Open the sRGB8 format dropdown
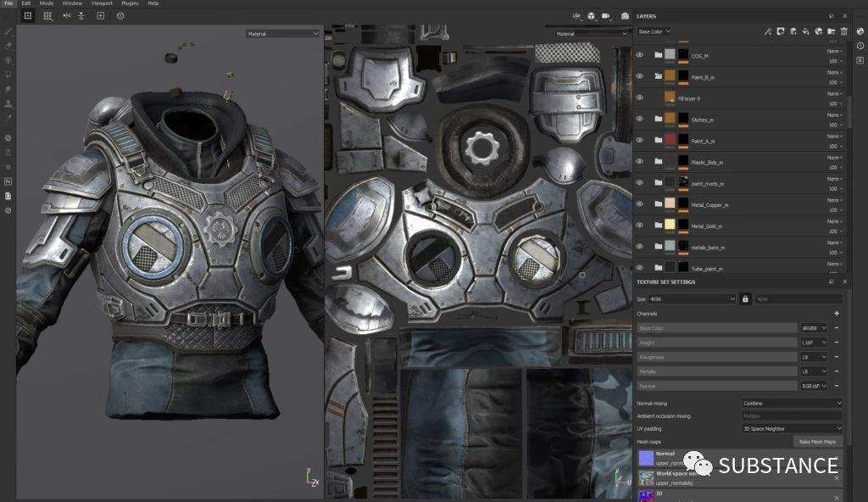868x502 pixels. point(814,328)
